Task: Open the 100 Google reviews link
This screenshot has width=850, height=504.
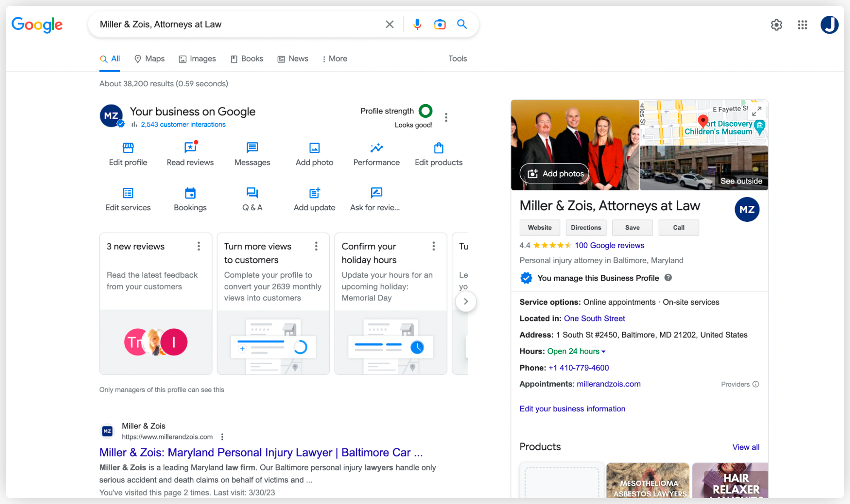Action: 609,245
